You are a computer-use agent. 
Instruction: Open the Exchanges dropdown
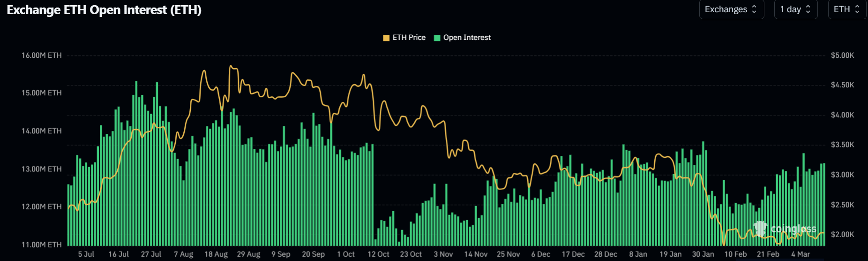point(731,9)
